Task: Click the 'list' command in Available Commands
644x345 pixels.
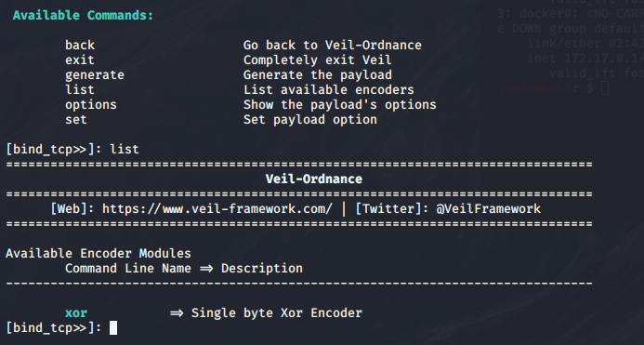Action: (x=80, y=89)
